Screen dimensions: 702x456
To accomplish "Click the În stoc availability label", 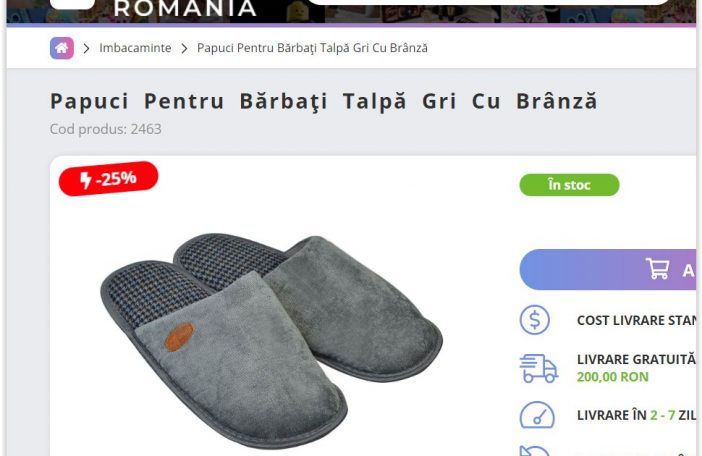I will point(569,185).
